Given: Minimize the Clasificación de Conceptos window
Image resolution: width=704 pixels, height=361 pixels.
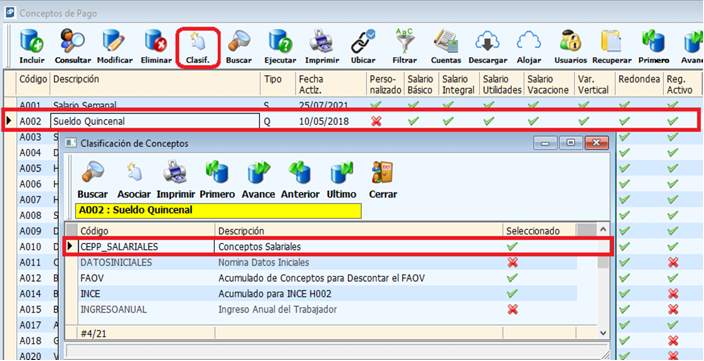Looking at the screenshot, I should 546,143.
